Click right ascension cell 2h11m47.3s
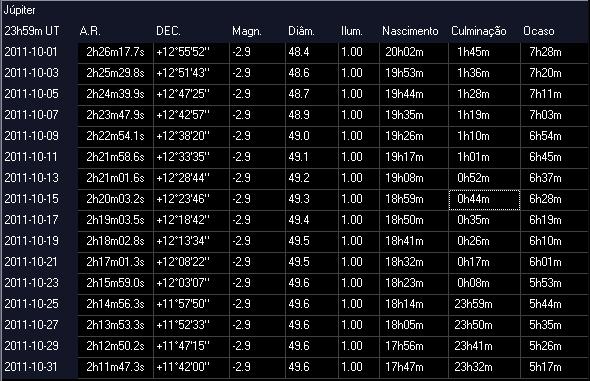The width and height of the screenshot is (590, 381). 116,367
